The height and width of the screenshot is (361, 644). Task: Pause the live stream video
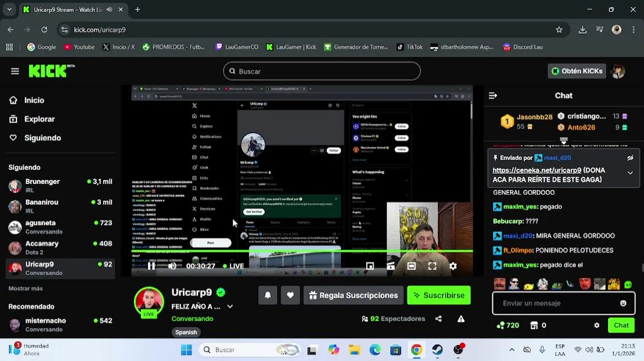(x=151, y=266)
